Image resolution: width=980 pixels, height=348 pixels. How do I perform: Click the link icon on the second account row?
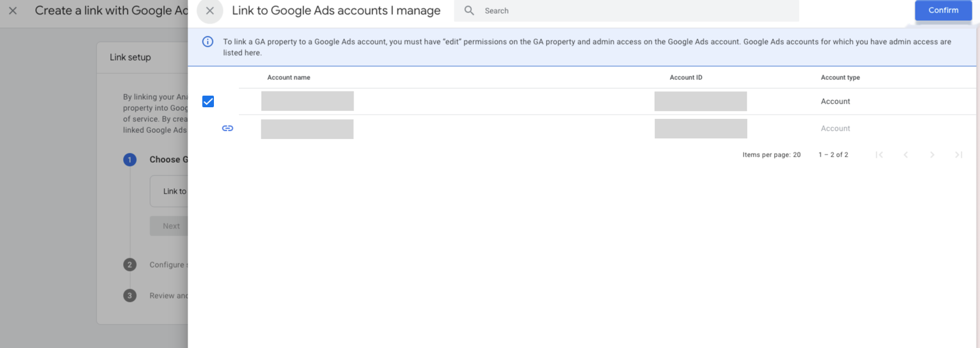tap(227, 128)
